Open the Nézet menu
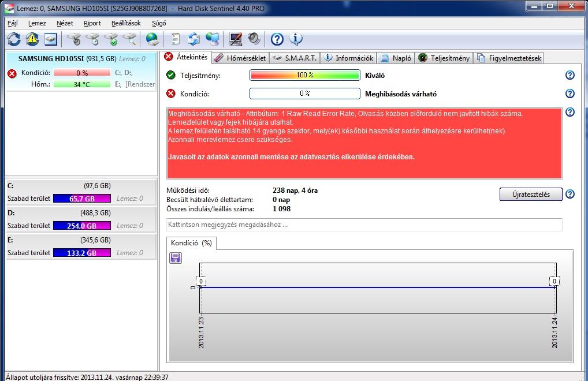 pyautogui.click(x=65, y=23)
